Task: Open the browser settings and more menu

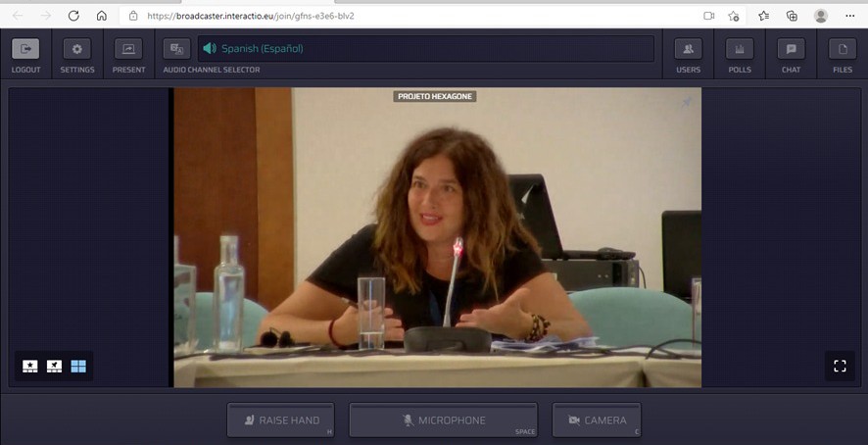Action: coord(849,16)
